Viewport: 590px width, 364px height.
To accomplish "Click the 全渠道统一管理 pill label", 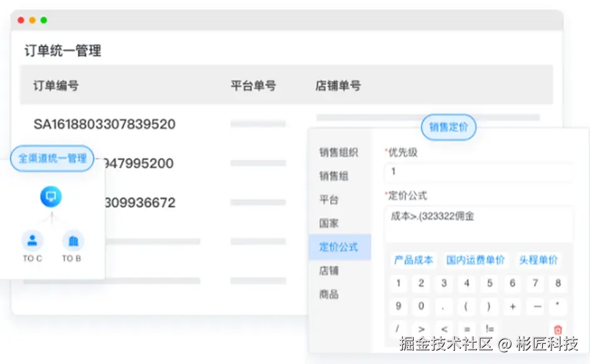I will [x=51, y=159].
